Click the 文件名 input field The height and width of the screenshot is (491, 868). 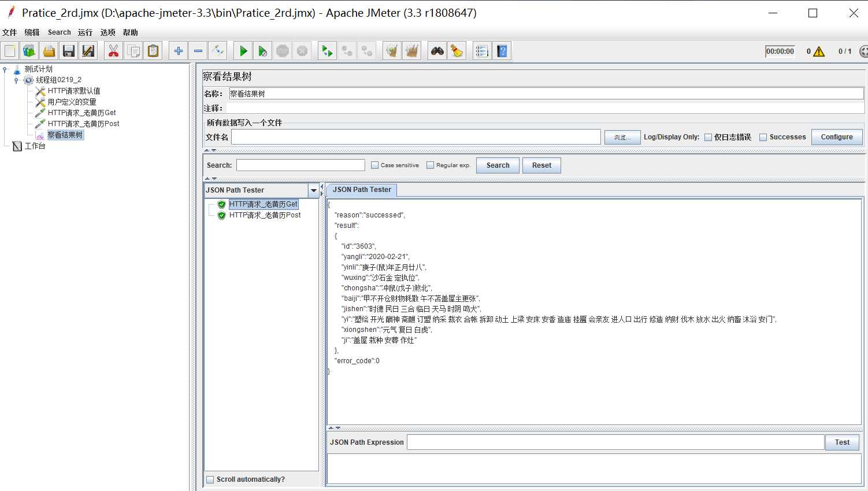(416, 137)
